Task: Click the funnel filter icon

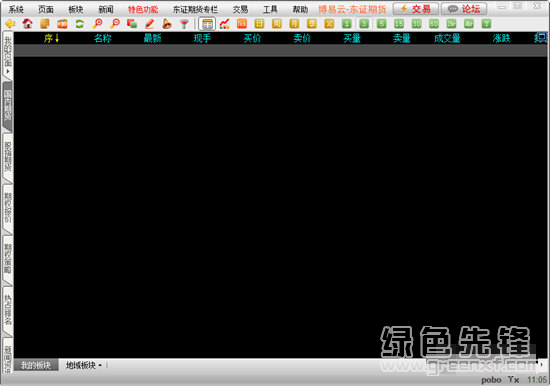Action: (x=184, y=24)
